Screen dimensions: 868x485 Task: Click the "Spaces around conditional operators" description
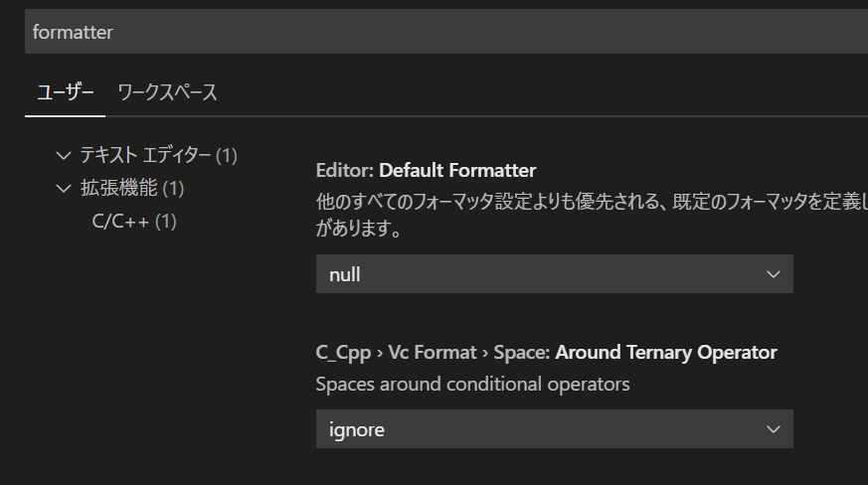click(472, 384)
